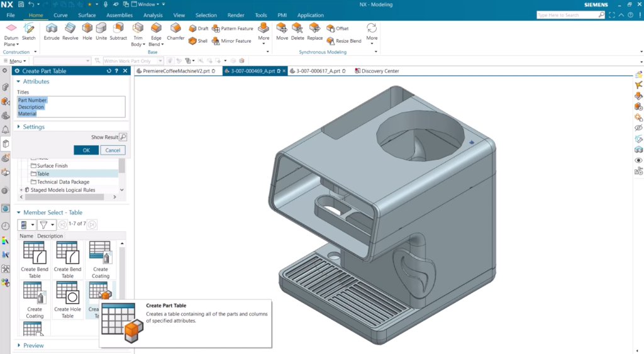Save the file with the save icon
The image size is (644, 354).
[21, 4]
